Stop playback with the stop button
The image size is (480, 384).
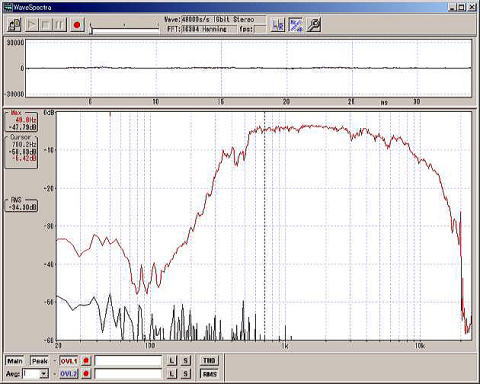(x=46, y=25)
